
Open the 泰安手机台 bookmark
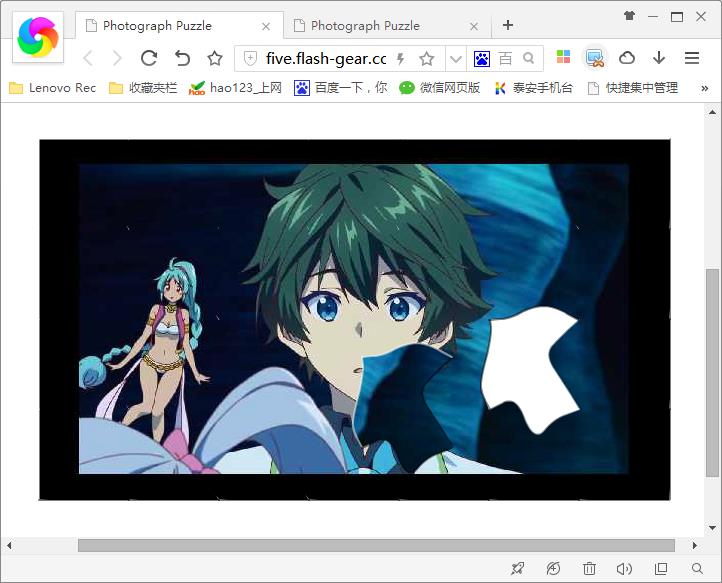tap(533, 88)
